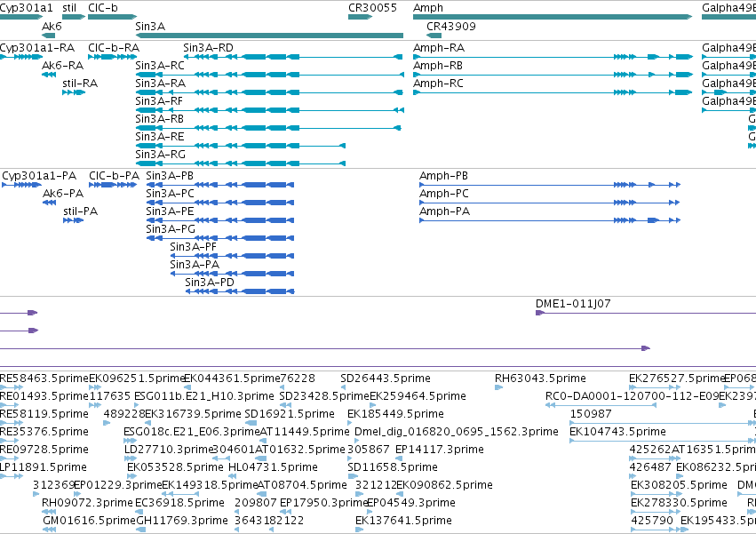Click the LD27710.3prime EST label
Image resolution: width=756 pixels, height=534 pixels.
168,450
